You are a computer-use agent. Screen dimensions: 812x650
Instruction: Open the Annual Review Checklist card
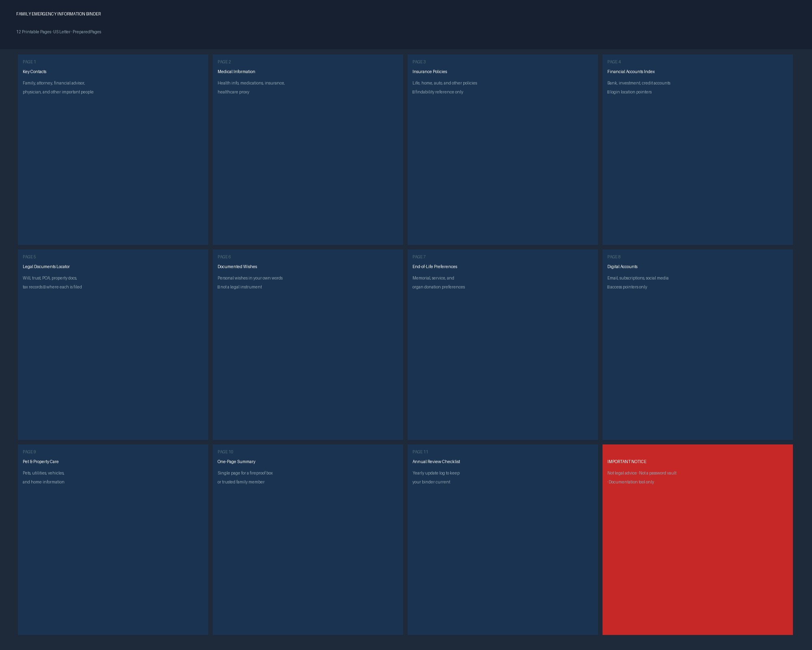click(x=503, y=539)
